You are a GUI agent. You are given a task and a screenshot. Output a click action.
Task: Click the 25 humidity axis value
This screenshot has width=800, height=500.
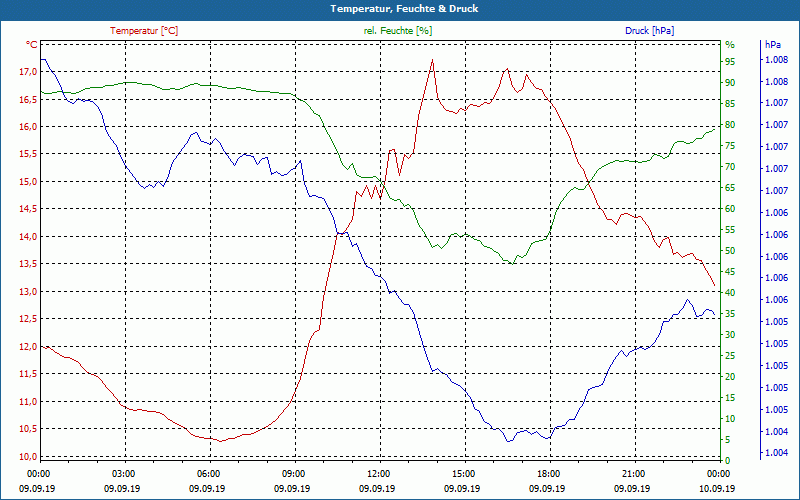tap(730, 356)
